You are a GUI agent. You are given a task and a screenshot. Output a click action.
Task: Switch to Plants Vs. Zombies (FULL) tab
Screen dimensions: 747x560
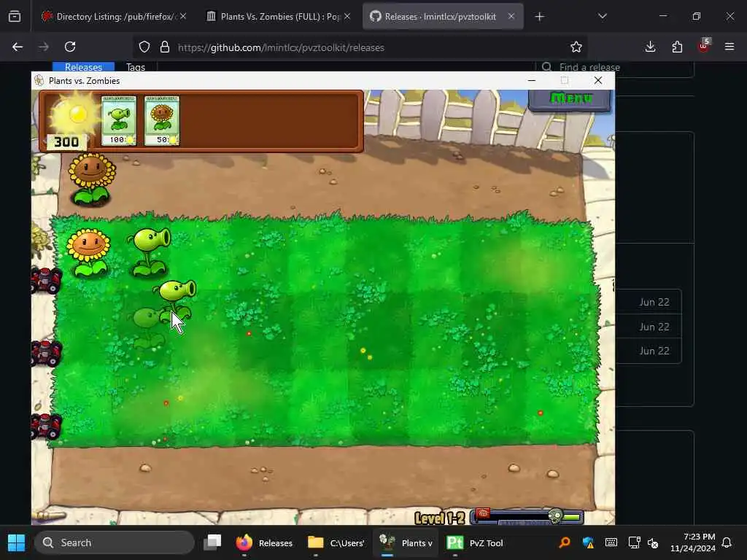point(279,17)
